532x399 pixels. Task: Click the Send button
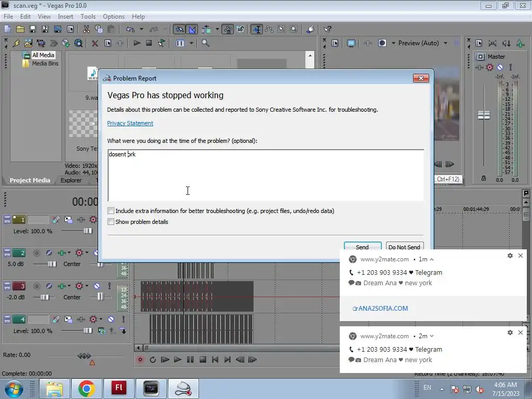tap(362, 247)
